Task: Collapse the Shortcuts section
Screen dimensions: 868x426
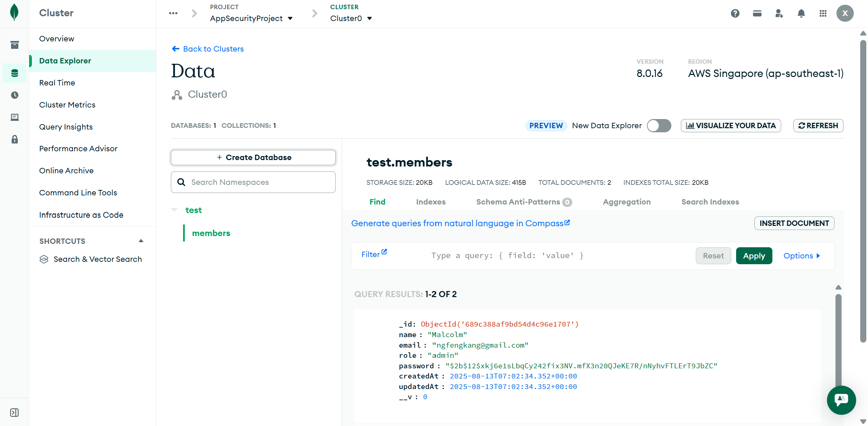Action: [x=141, y=241]
